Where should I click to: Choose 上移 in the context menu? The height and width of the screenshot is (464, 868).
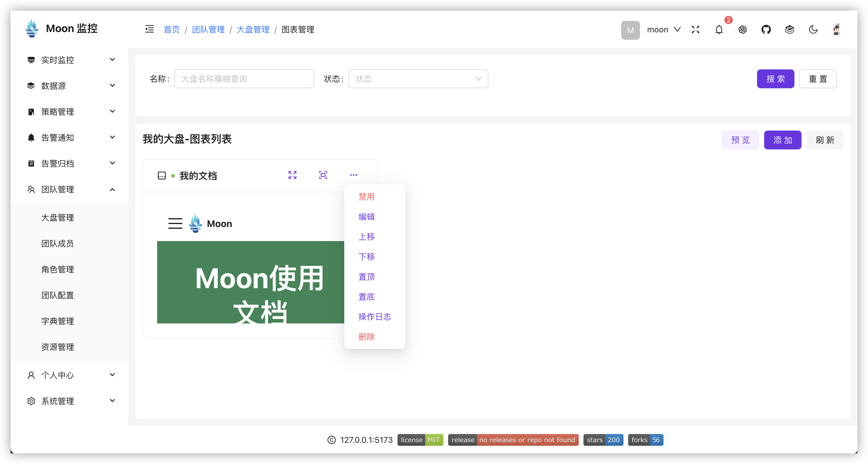[x=366, y=236]
